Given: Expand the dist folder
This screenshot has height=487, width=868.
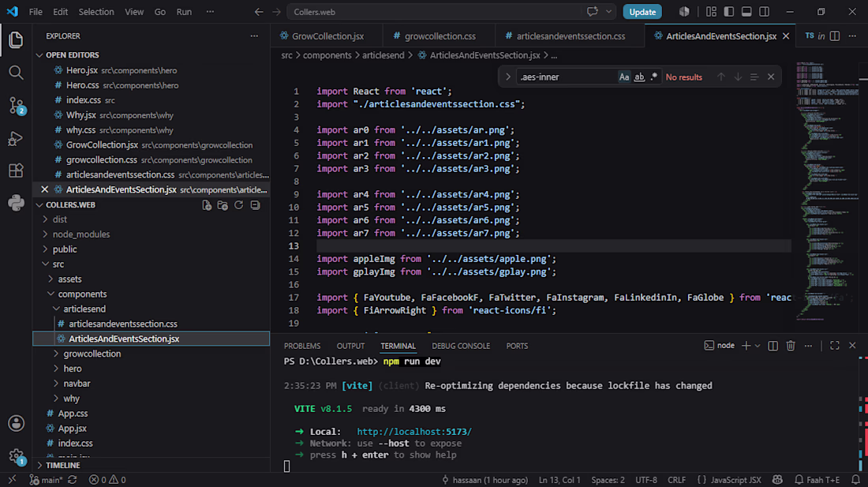Looking at the screenshot, I should click(x=46, y=219).
